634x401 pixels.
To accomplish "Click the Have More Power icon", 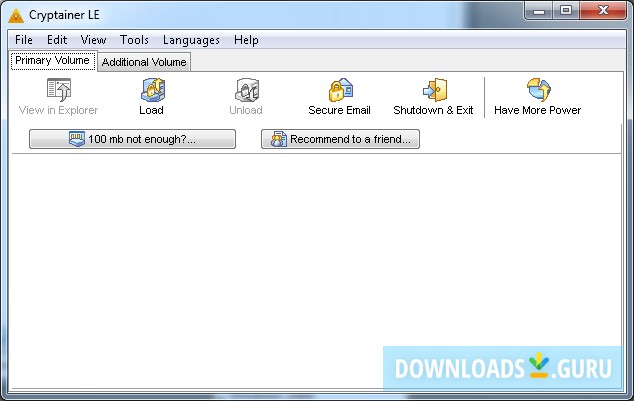I will click(x=539, y=90).
